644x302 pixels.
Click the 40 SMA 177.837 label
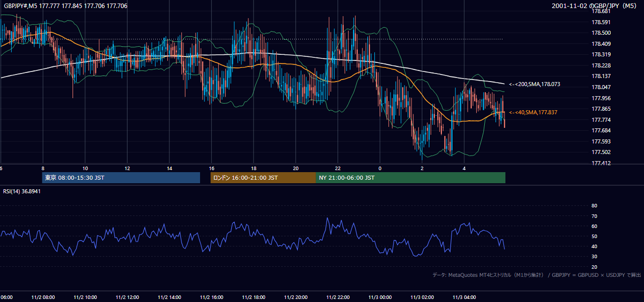533,112
